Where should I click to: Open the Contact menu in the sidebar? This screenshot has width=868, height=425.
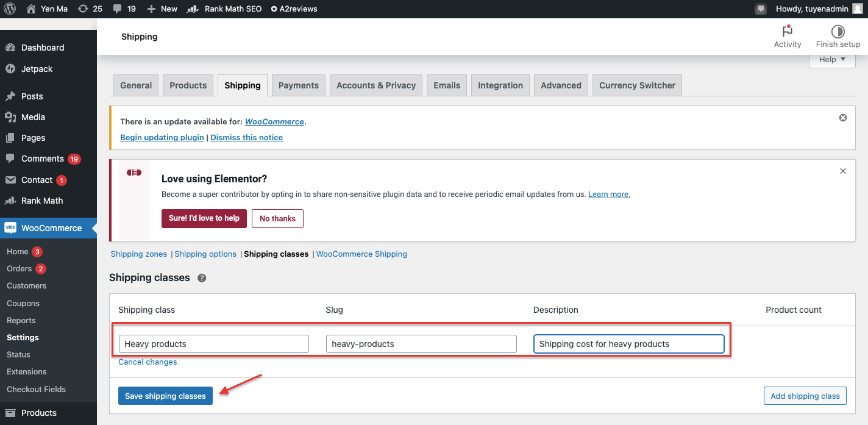pyautogui.click(x=37, y=180)
